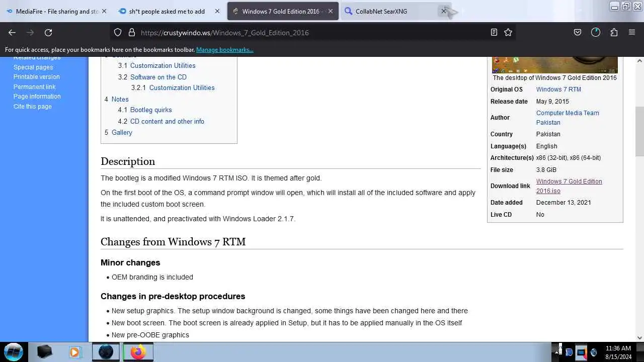Click the scrollbar down arrow
Viewport: 644px width, 362px height.
coord(639,338)
